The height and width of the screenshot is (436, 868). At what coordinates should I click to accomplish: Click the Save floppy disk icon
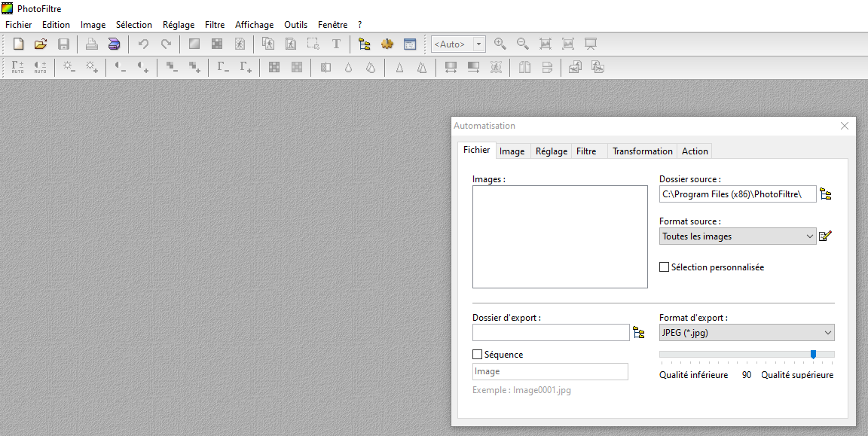(63, 44)
